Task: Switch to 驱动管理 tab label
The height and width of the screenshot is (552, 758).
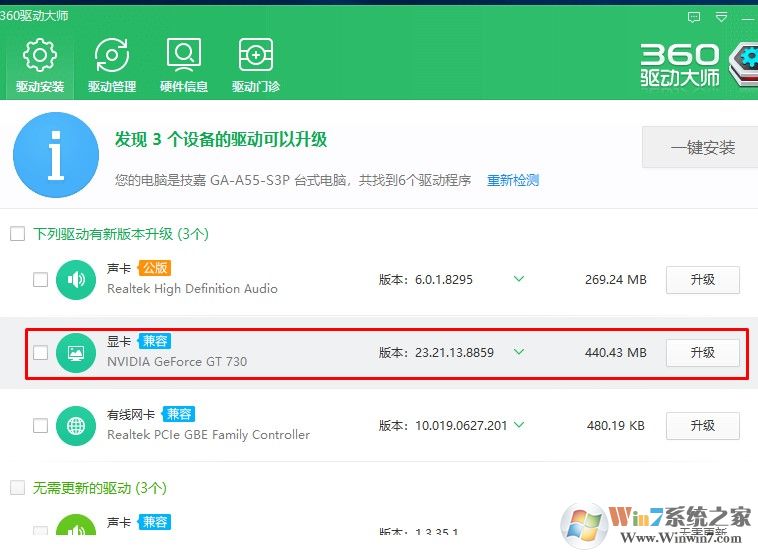Action: (x=112, y=87)
